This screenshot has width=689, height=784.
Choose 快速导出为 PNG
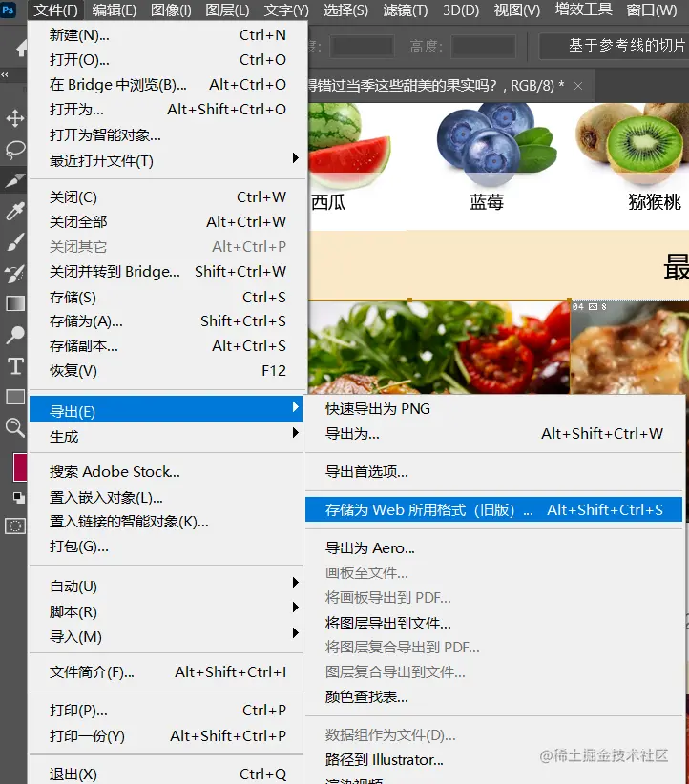point(494,409)
